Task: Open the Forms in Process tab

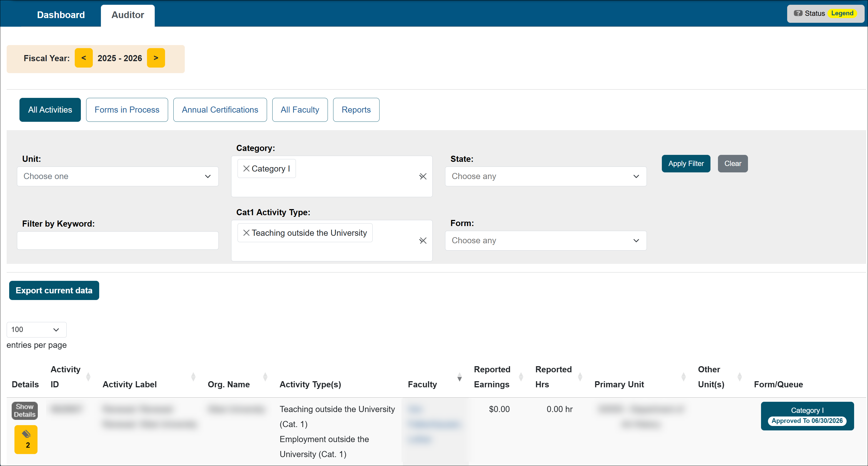Action: click(x=127, y=110)
